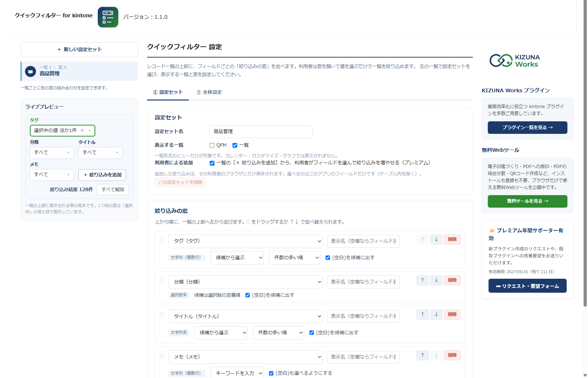The width and height of the screenshot is (588, 378).
Task: Open the 件数の多い順 sort dropdown in タグ row
Action: coord(295,258)
